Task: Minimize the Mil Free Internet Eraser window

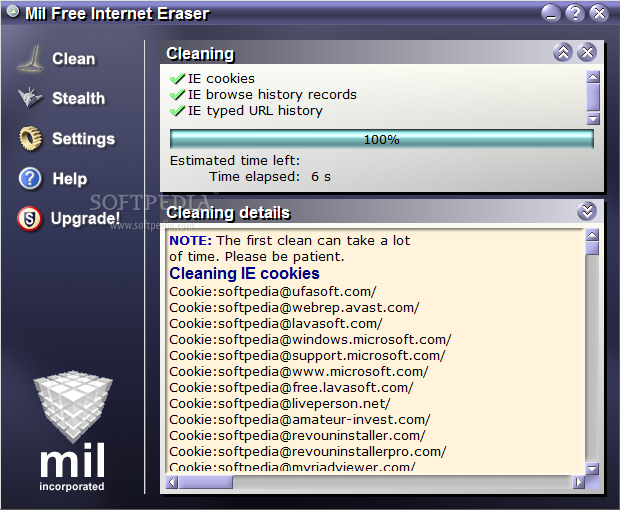Action: click(x=551, y=13)
